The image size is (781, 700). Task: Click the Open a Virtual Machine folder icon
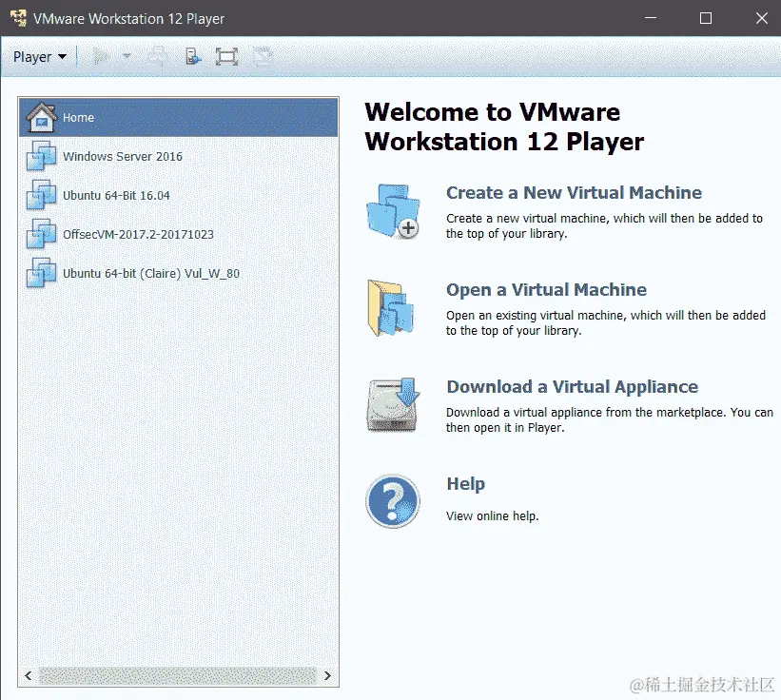(x=391, y=308)
